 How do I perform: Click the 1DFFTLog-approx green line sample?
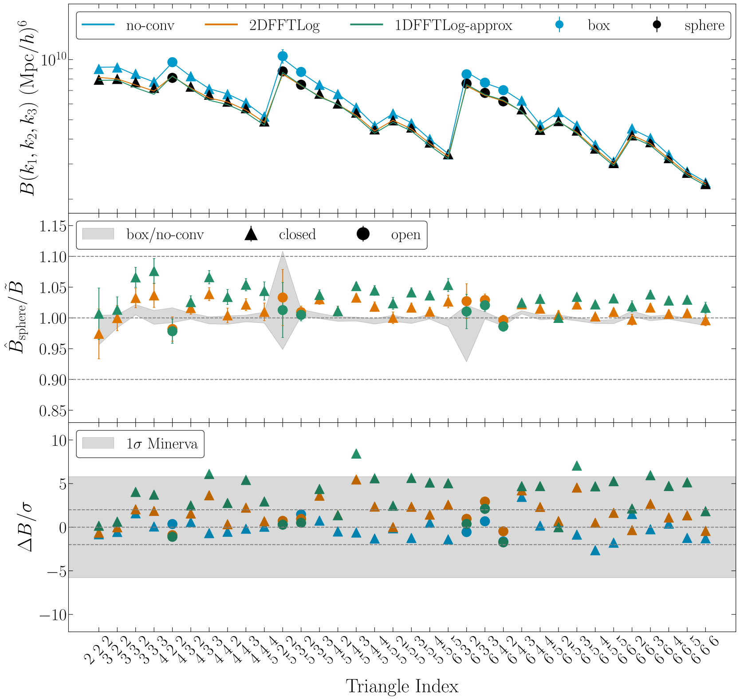(367, 25)
